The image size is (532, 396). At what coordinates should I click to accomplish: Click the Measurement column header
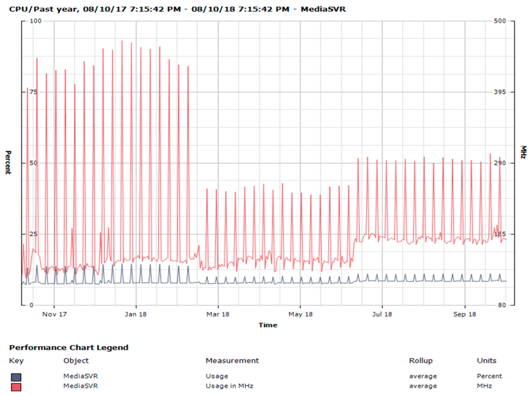pyautogui.click(x=232, y=361)
